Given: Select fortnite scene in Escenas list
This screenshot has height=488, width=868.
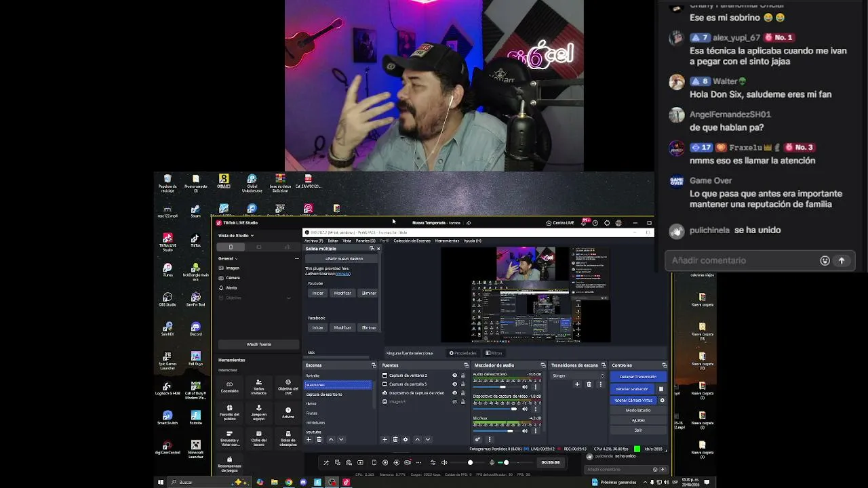Looking at the screenshot, I should (338, 375).
